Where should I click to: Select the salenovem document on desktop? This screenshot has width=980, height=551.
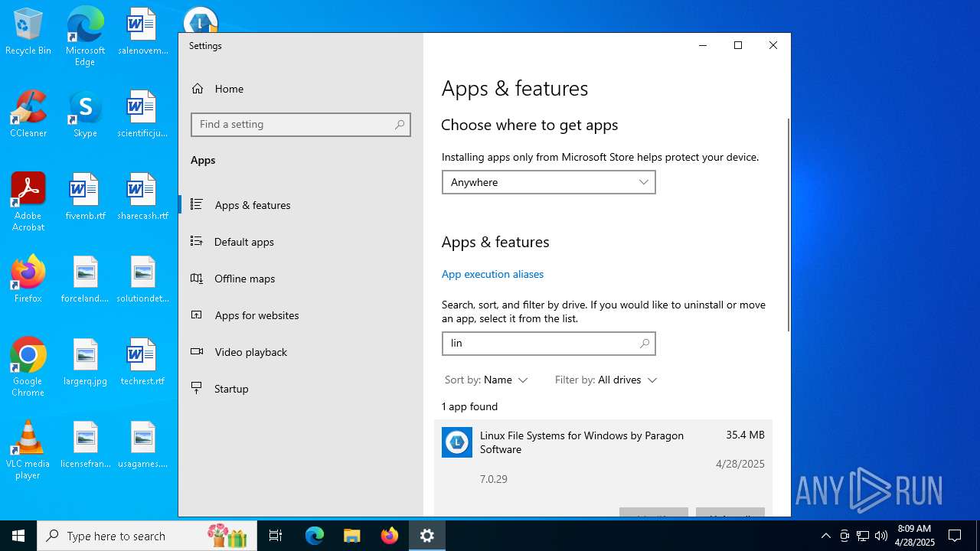click(x=142, y=32)
